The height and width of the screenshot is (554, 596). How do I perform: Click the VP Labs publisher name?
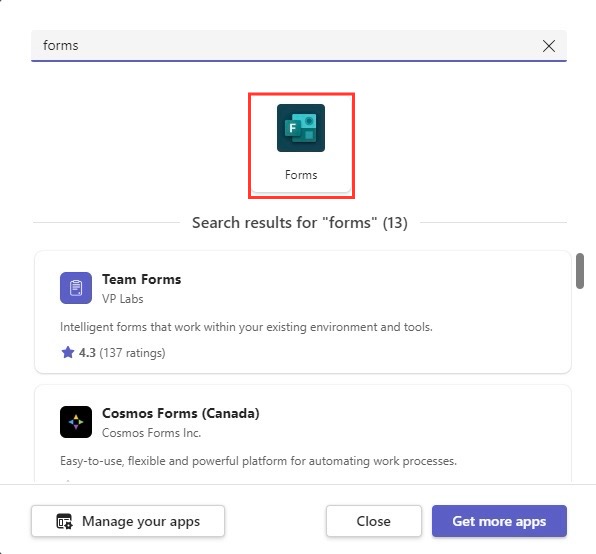click(x=122, y=299)
